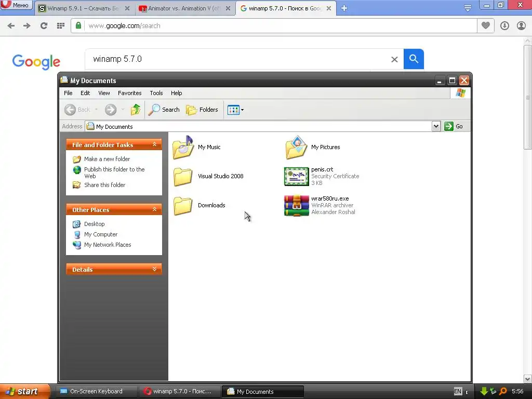
Task: Open the Edit menu in My Documents
Action: 85,93
